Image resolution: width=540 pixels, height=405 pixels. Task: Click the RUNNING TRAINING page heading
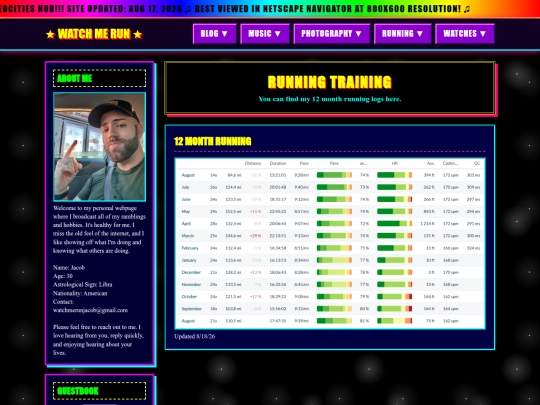click(x=330, y=82)
